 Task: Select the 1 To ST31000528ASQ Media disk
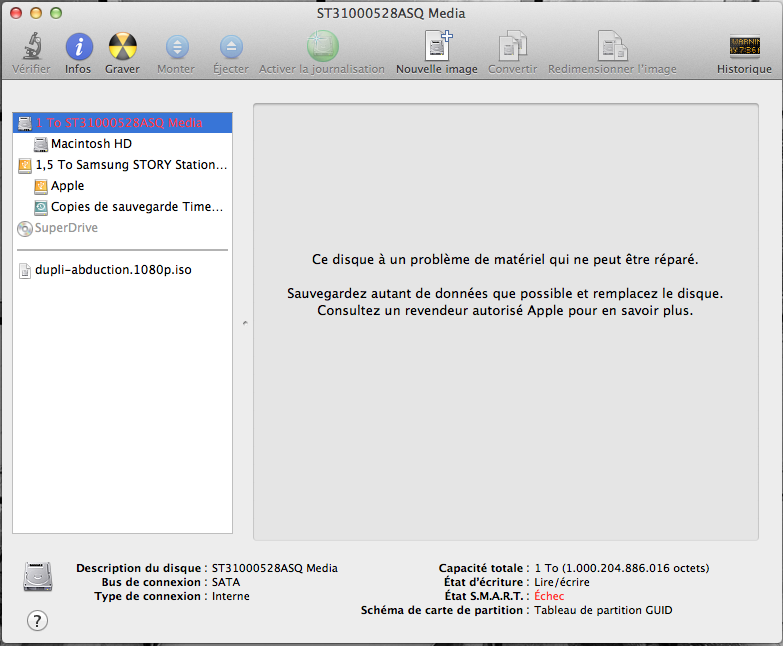tap(122, 123)
